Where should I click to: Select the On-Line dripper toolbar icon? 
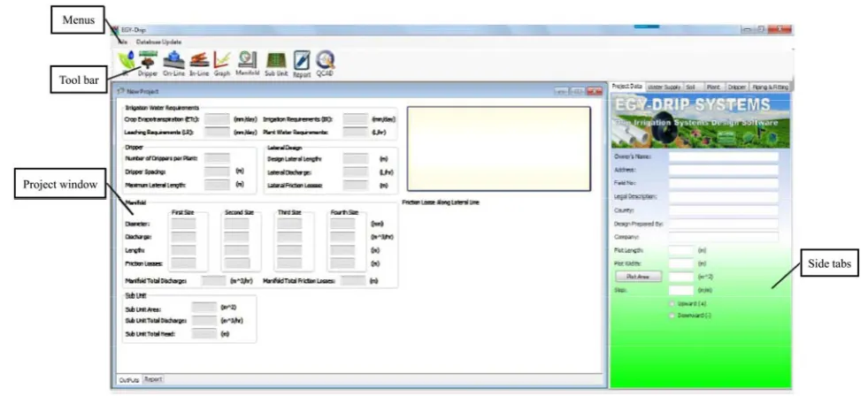click(173, 64)
